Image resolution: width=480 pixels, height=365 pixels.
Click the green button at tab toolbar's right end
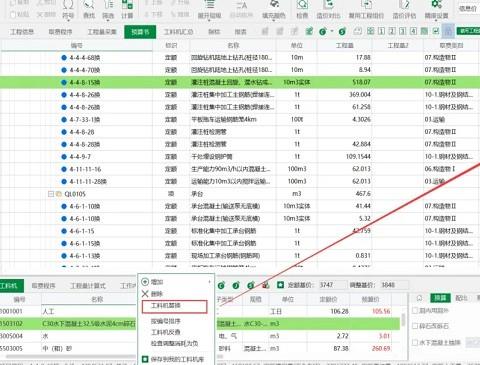[x=468, y=31]
